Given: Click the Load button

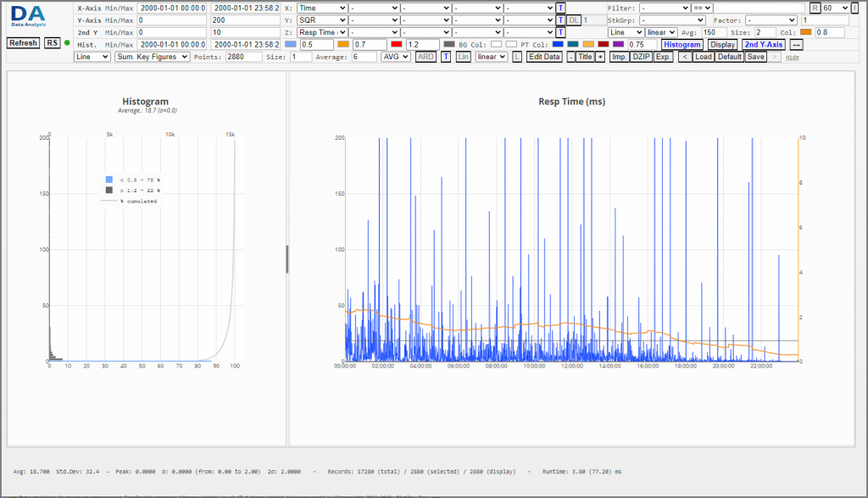Looking at the screenshot, I should [703, 57].
